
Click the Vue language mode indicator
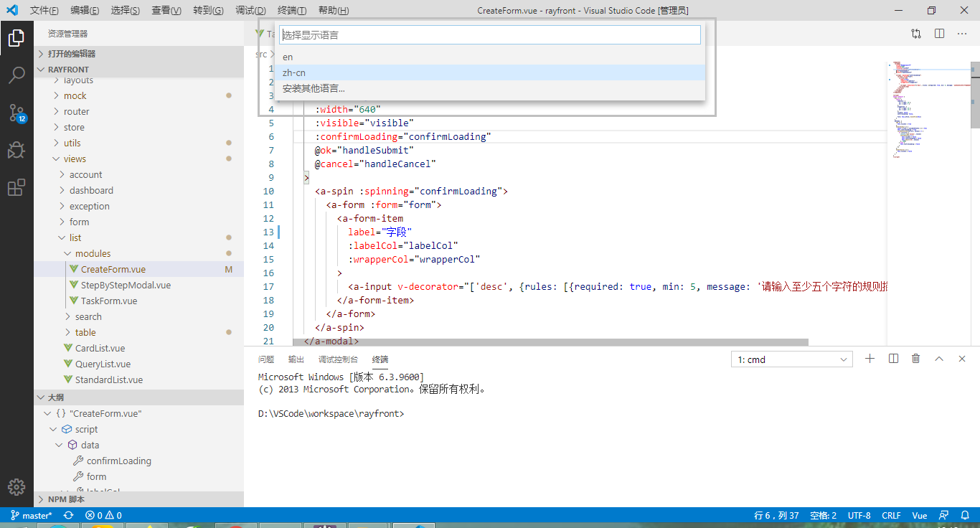tap(920, 515)
